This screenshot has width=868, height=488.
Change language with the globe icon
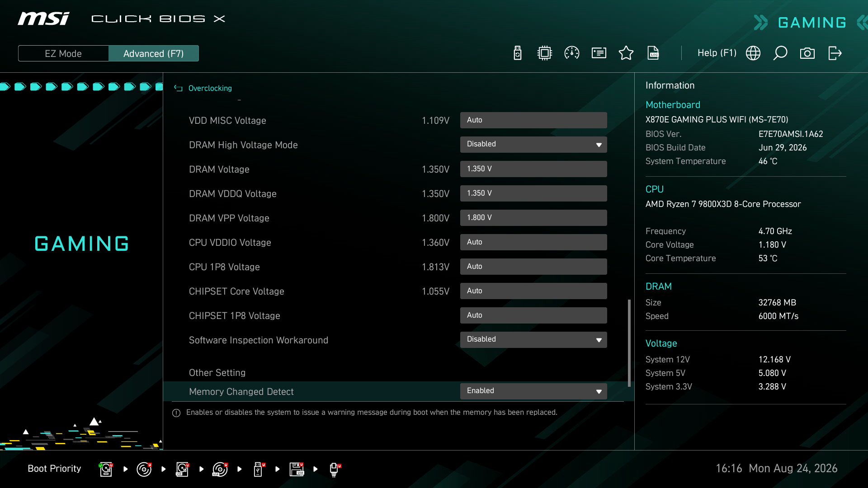point(753,53)
